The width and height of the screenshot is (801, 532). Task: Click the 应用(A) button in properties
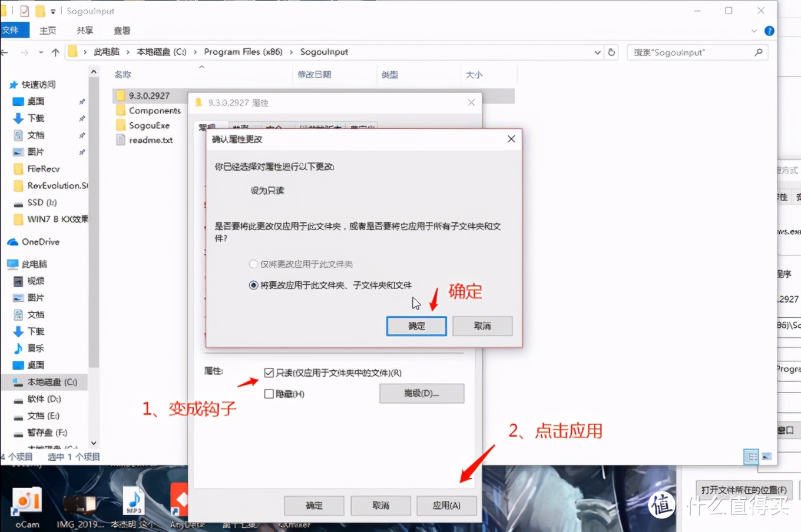[x=447, y=506]
